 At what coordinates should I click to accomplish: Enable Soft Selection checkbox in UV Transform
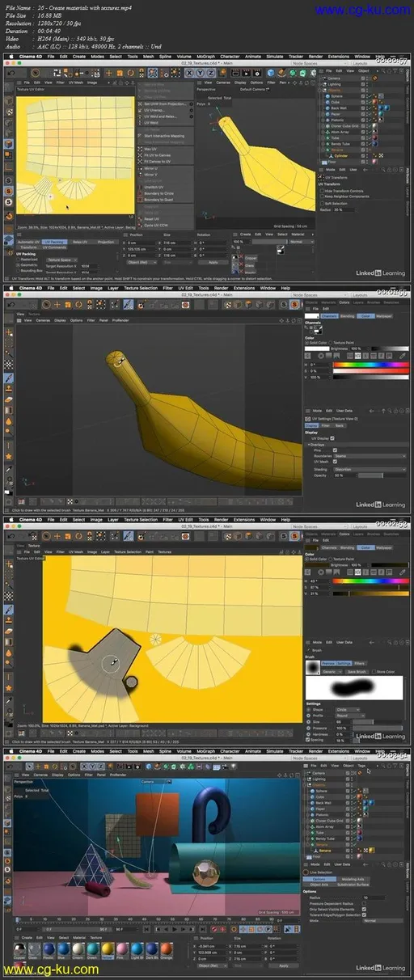pyautogui.click(x=322, y=204)
